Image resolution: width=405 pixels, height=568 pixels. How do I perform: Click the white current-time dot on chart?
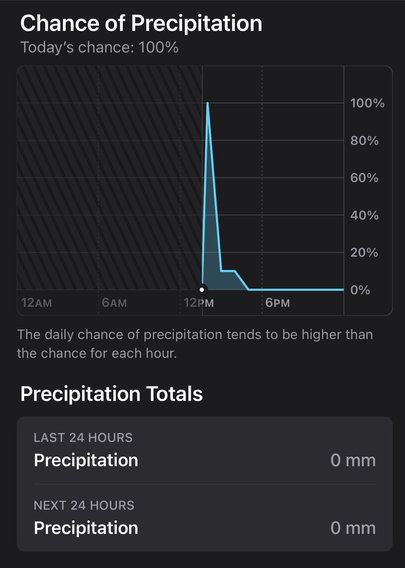click(x=202, y=289)
